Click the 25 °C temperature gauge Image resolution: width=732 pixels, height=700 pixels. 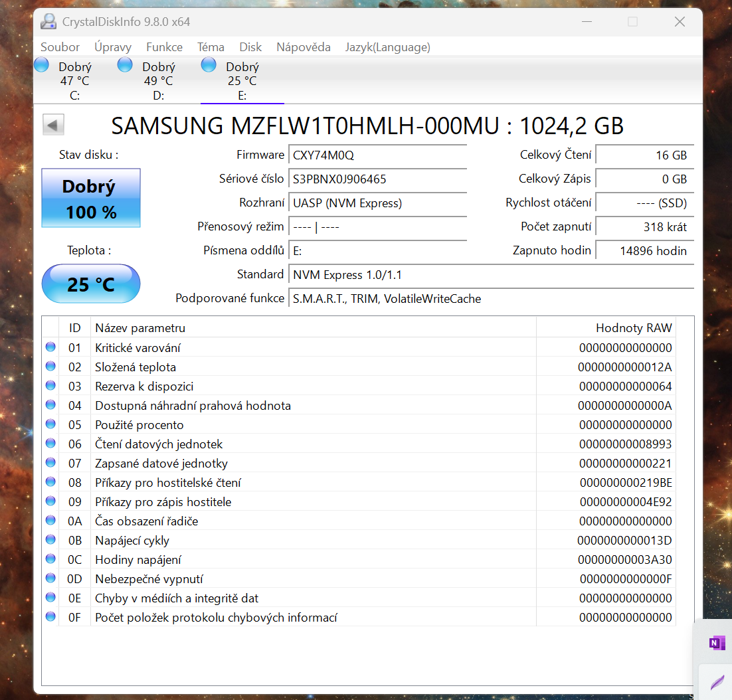coord(90,284)
